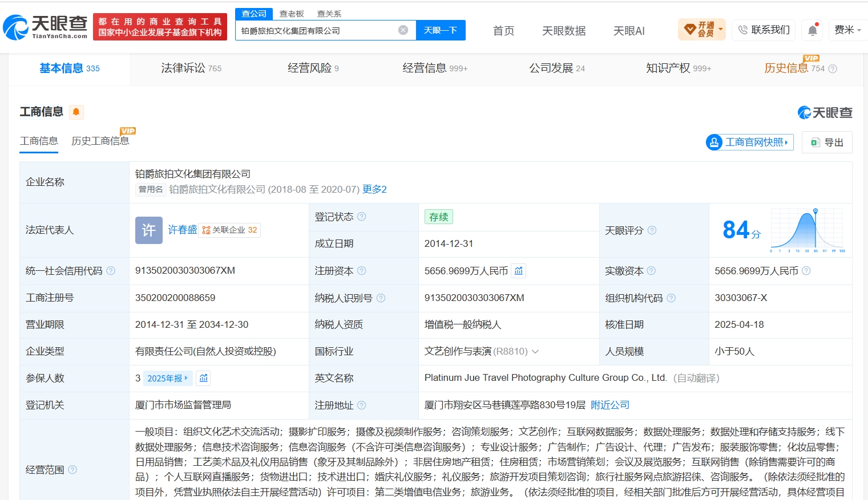Switch to the 查老板 search tab
The image size is (868, 500).
click(x=292, y=14)
